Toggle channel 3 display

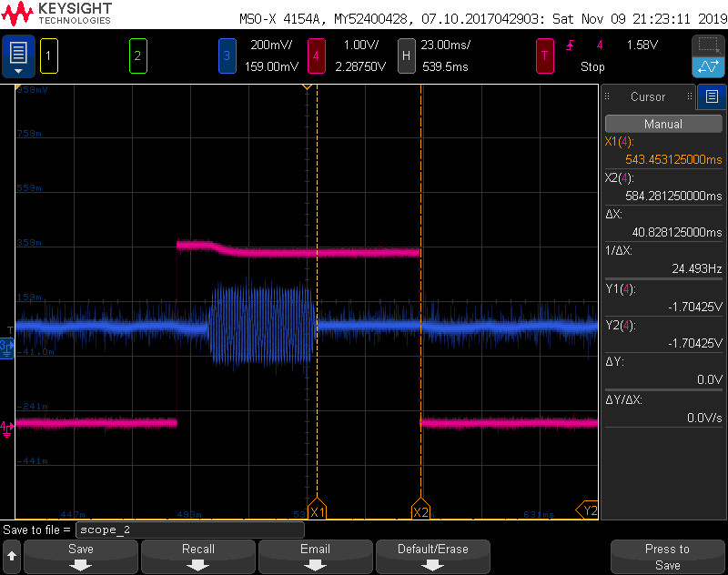click(227, 55)
